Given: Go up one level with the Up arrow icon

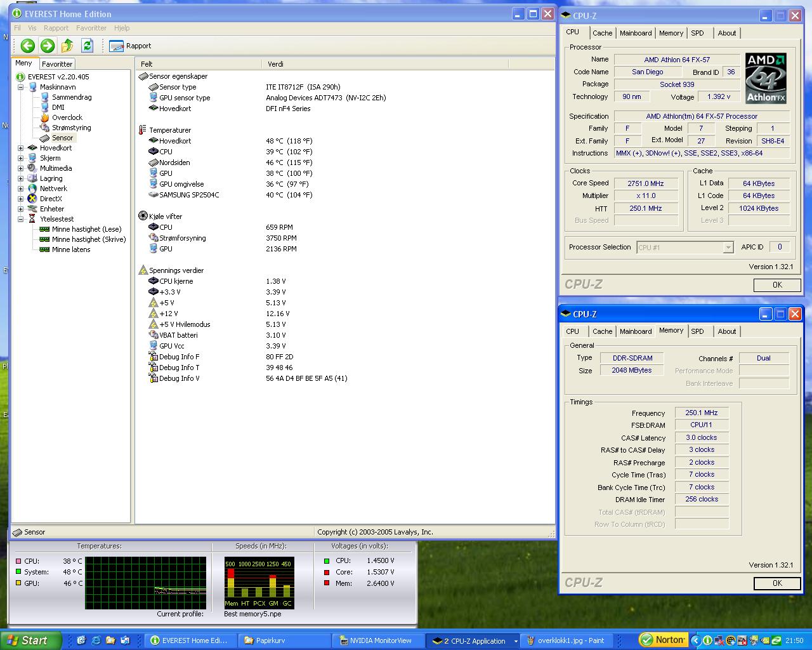Looking at the screenshot, I should click(x=67, y=45).
